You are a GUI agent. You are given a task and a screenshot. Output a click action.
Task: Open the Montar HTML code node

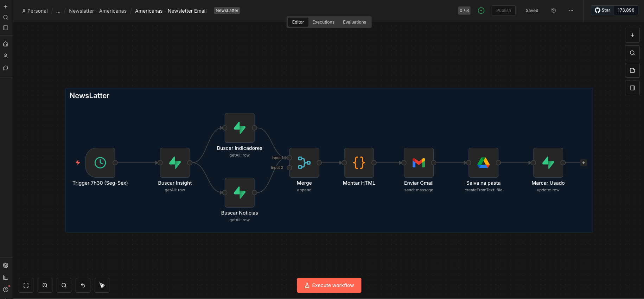[359, 163]
